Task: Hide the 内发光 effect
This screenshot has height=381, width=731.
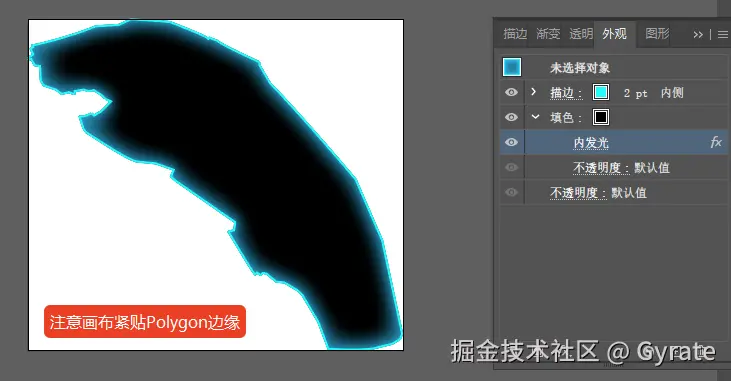Action: tap(511, 142)
